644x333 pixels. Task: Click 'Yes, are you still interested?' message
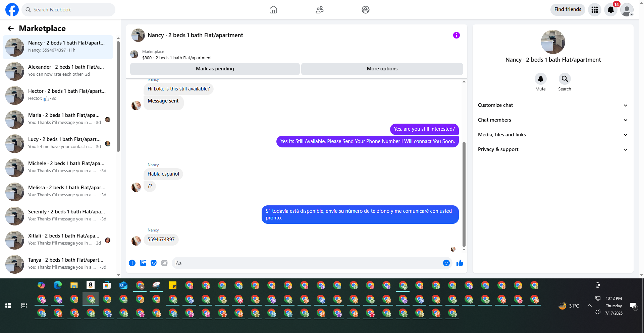pyautogui.click(x=424, y=129)
